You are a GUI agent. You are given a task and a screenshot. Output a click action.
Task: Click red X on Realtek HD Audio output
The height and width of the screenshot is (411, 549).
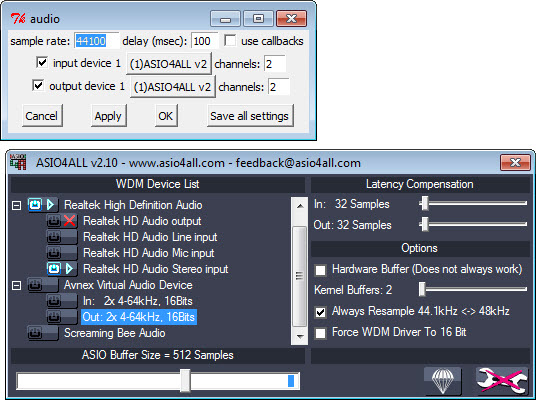pos(69,221)
